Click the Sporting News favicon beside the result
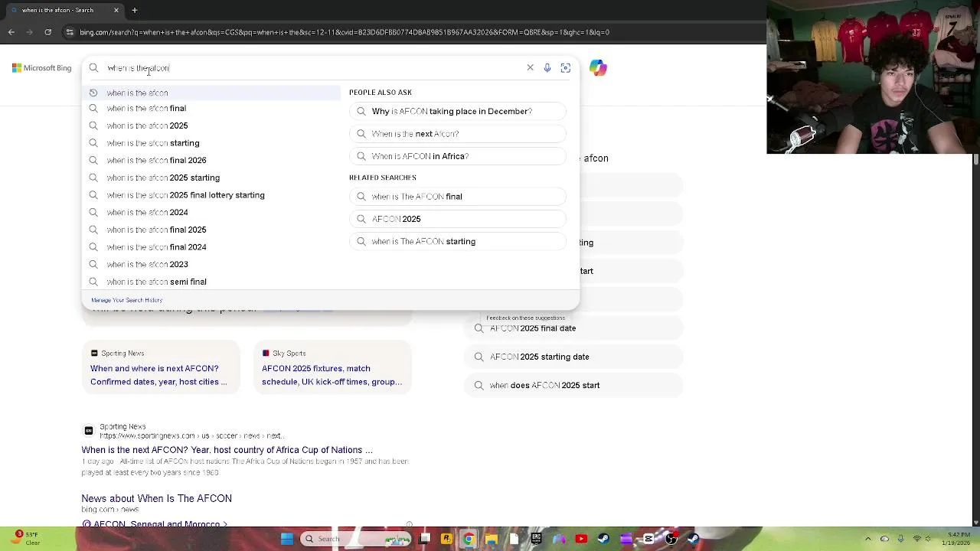 point(89,431)
